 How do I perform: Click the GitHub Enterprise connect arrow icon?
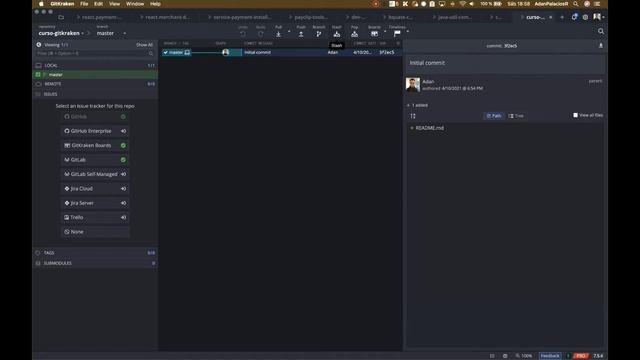[123, 131]
